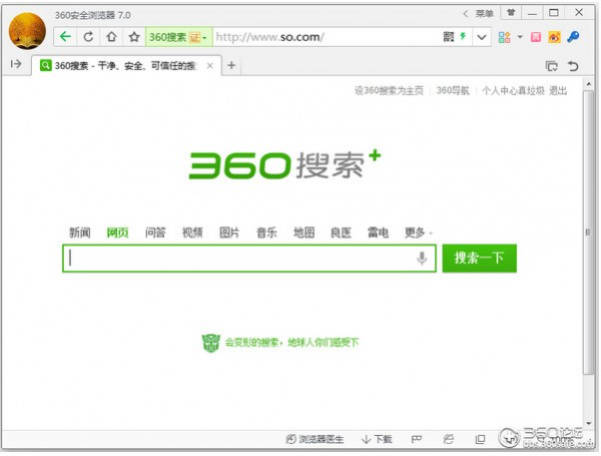Close the 360搜索 tab
Image resolution: width=601 pixels, height=456 pixels.
(210, 66)
